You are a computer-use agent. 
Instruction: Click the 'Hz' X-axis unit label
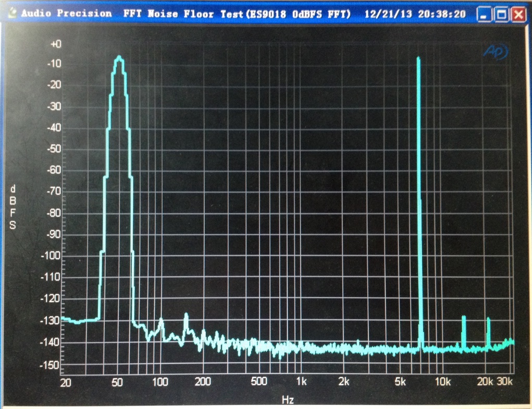point(288,400)
